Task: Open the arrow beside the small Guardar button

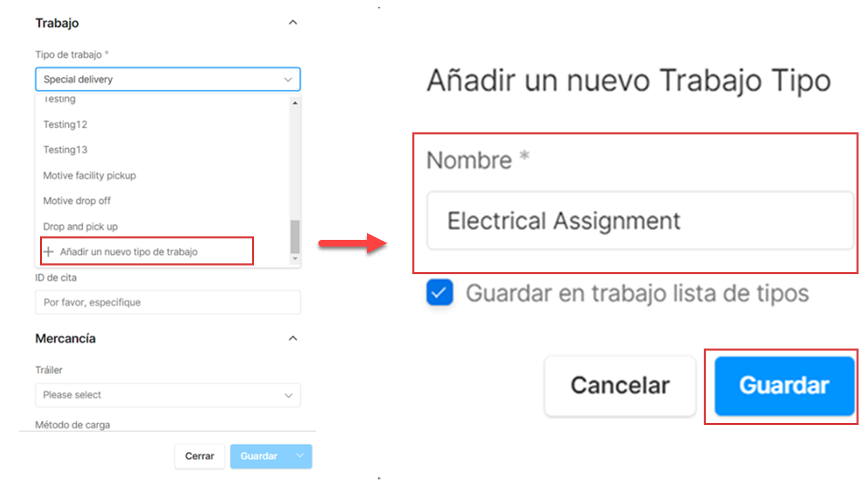Action: tap(301, 457)
